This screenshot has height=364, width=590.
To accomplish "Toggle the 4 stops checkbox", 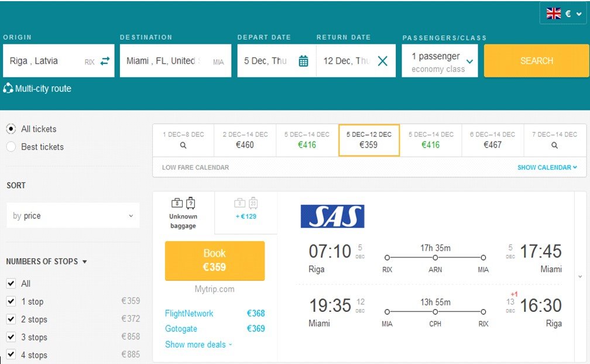I will click(x=11, y=355).
